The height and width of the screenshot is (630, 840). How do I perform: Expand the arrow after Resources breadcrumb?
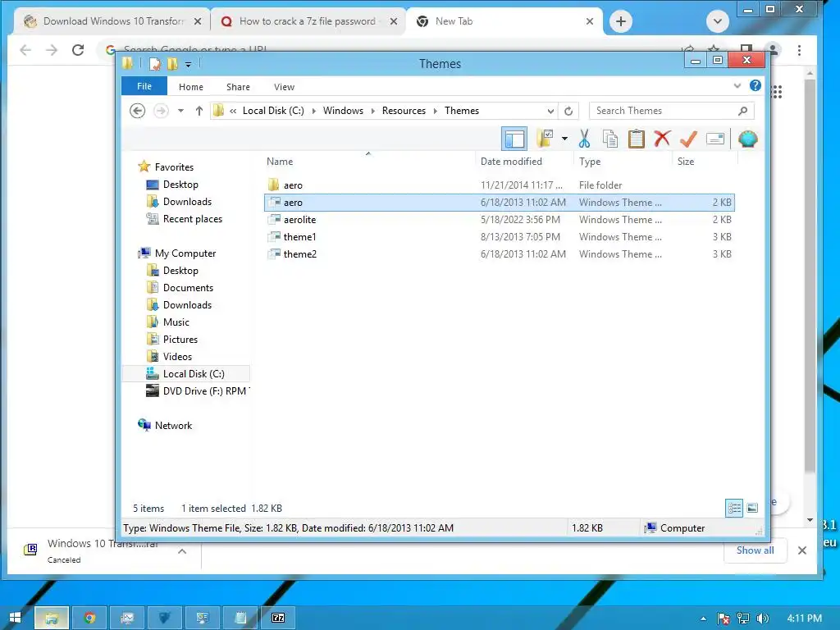pyautogui.click(x=436, y=111)
